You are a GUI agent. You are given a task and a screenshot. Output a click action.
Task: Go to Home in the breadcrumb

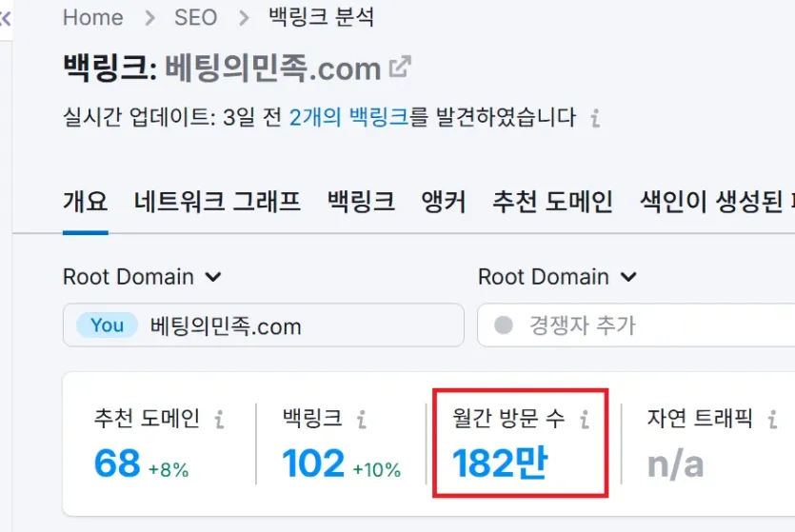(x=93, y=18)
